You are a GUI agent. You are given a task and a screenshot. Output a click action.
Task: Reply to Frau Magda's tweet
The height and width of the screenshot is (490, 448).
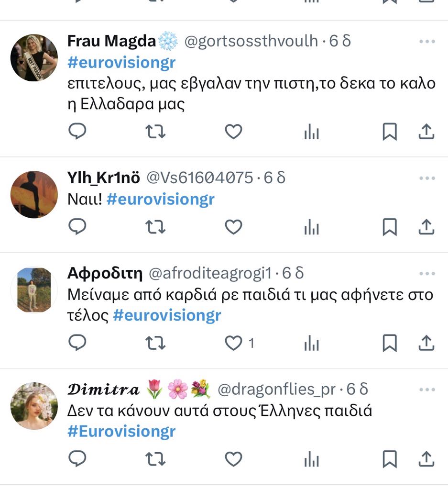[x=77, y=131]
